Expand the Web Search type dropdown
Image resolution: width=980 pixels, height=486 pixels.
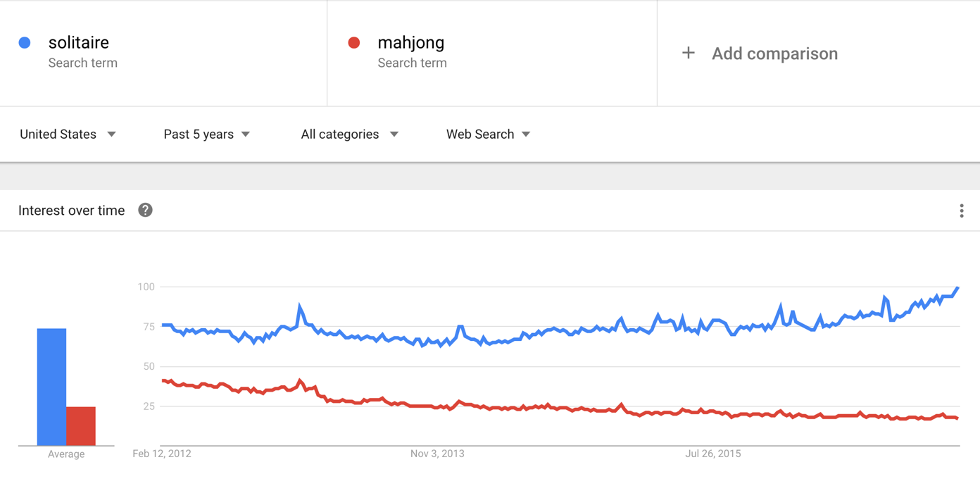[x=488, y=134]
